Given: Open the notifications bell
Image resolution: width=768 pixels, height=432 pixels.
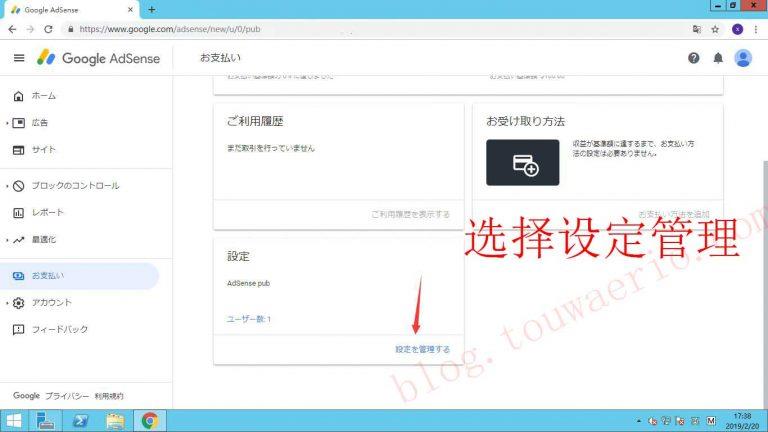Looking at the screenshot, I should point(718,58).
